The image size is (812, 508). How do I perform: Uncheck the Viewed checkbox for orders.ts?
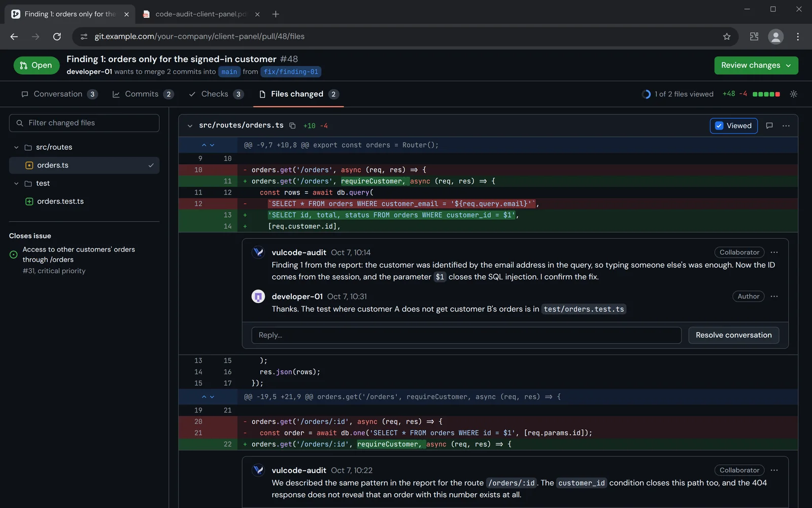click(719, 126)
